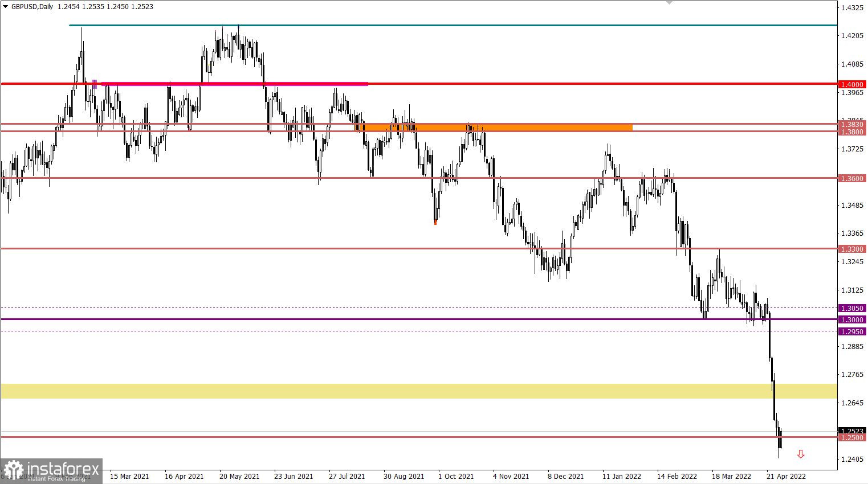Click the 18 Mar 2022 date label
Image resolution: width=868 pixels, height=484 pixels.
pyautogui.click(x=731, y=476)
